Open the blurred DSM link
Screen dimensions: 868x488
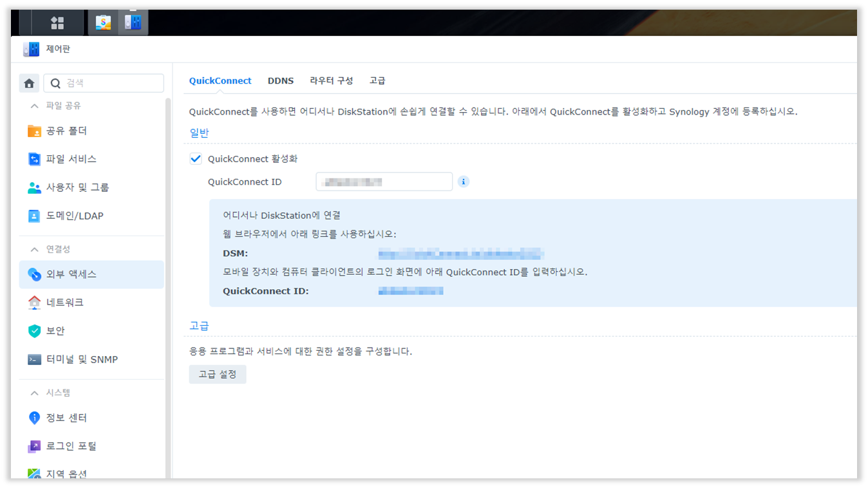pyautogui.click(x=461, y=254)
